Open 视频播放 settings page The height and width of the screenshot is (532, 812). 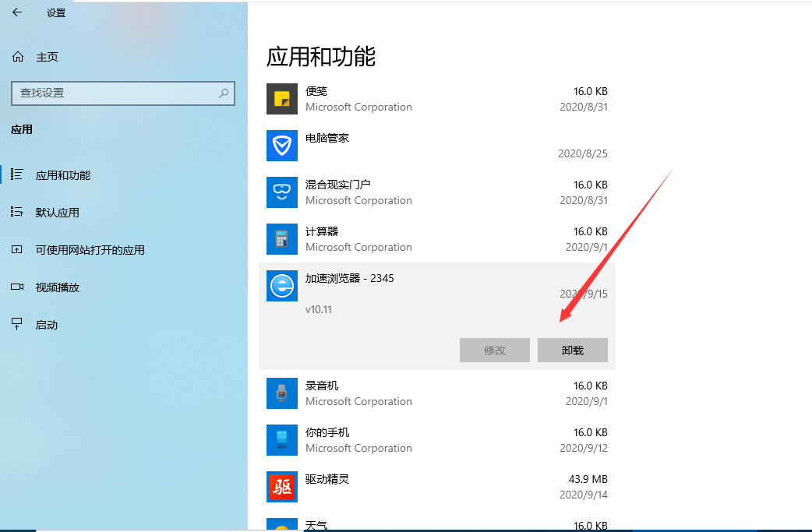[57, 287]
